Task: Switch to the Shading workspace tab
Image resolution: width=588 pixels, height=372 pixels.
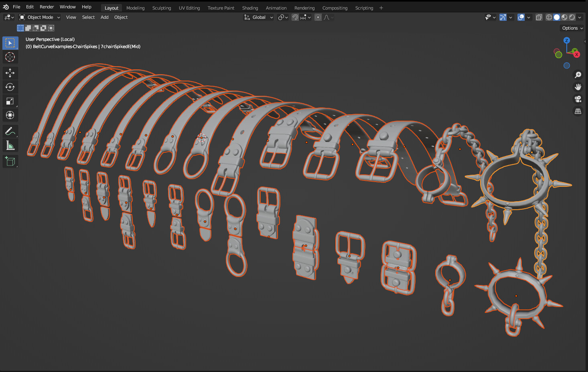Action: (250, 8)
